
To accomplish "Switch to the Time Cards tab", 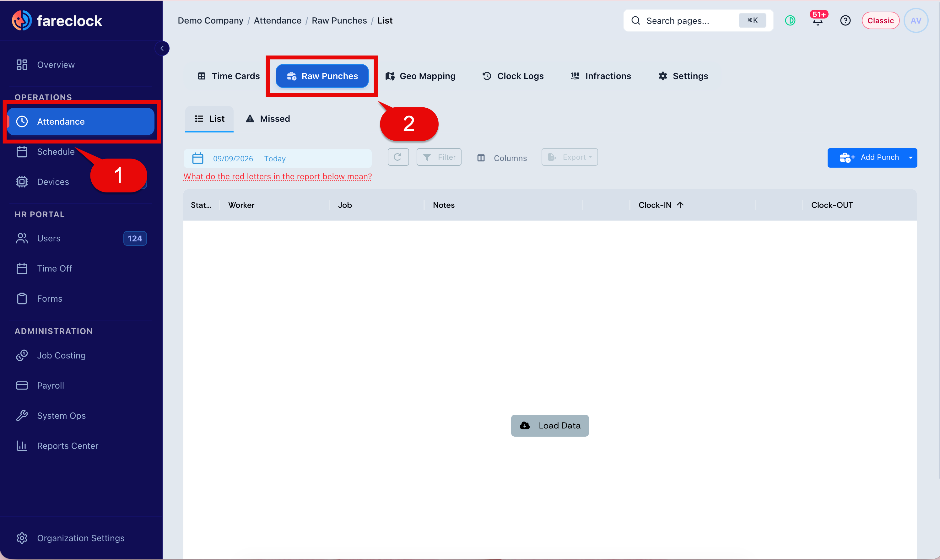I will [228, 76].
